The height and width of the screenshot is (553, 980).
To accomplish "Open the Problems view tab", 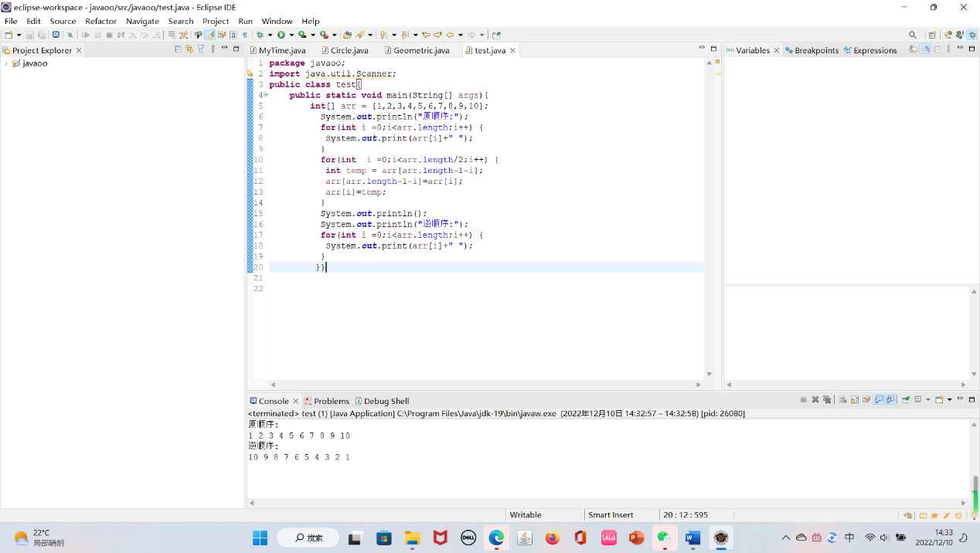I will (x=331, y=401).
